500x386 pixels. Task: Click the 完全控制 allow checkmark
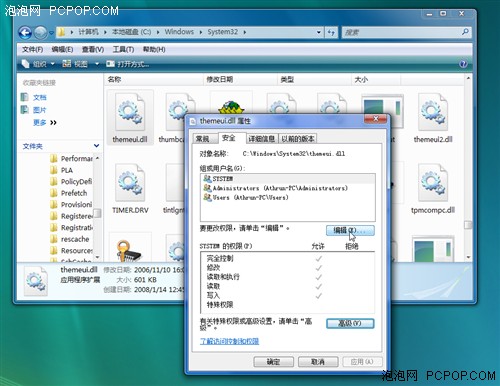[x=319, y=258]
